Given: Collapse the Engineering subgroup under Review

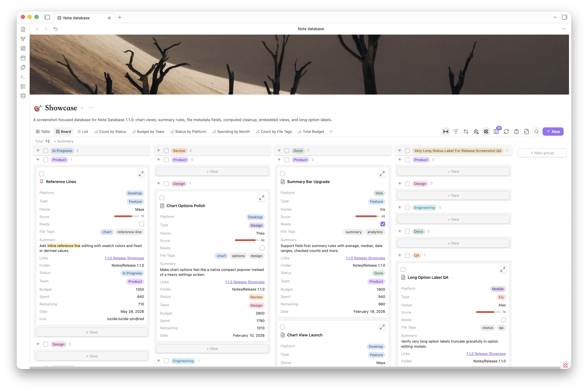Looking at the screenshot, I should (x=158, y=361).
